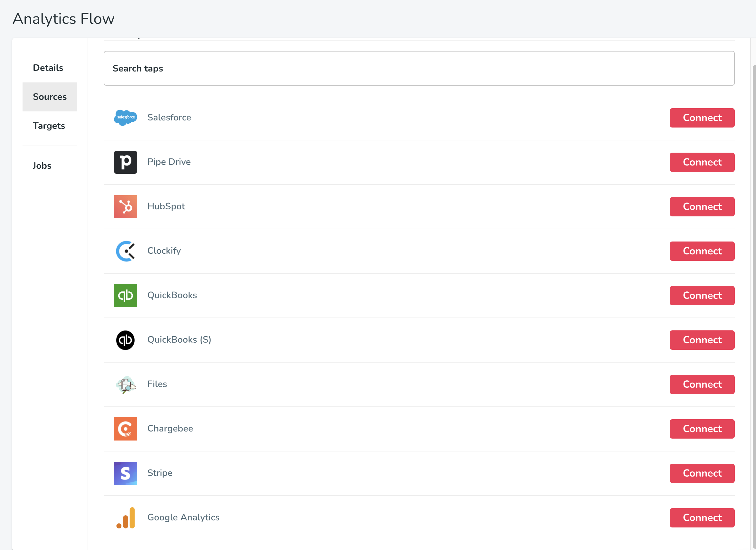Connect the Clockify source

pyautogui.click(x=702, y=251)
